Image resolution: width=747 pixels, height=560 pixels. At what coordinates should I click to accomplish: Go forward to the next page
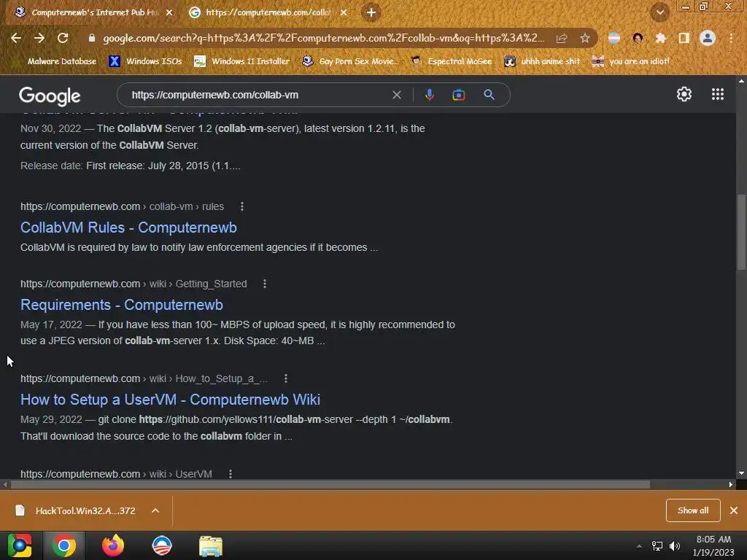point(39,38)
